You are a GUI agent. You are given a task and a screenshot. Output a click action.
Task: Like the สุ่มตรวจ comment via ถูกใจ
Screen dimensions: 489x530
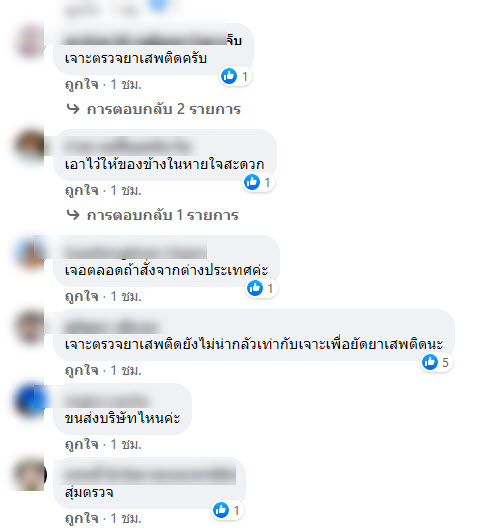81,518
